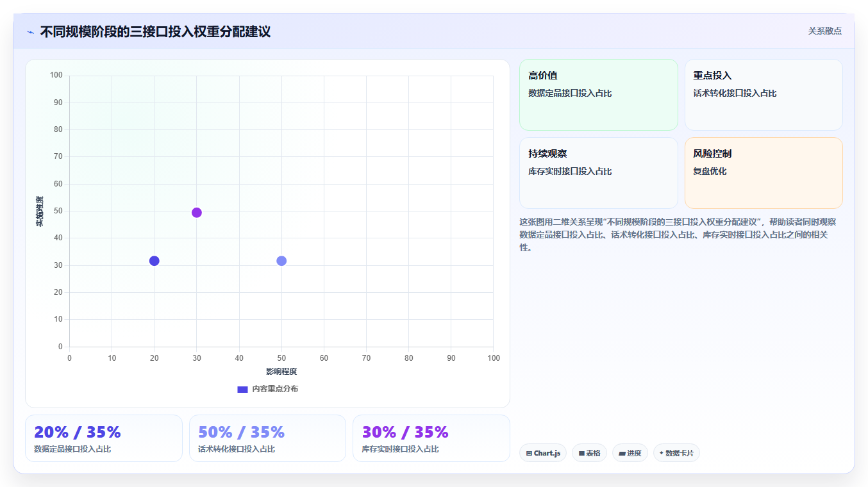Click the 30% / 35% stat card
Viewport: 868px width, 487px height.
pyautogui.click(x=431, y=438)
